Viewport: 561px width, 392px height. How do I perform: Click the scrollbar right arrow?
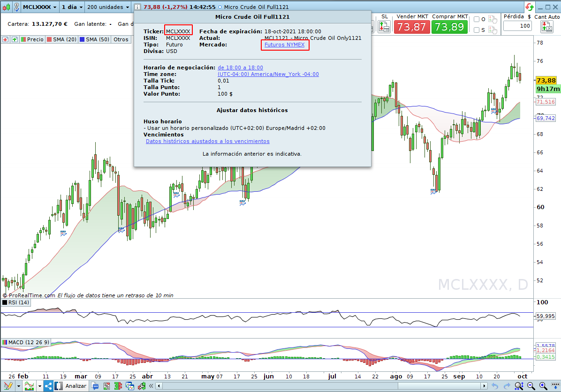coord(484,386)
